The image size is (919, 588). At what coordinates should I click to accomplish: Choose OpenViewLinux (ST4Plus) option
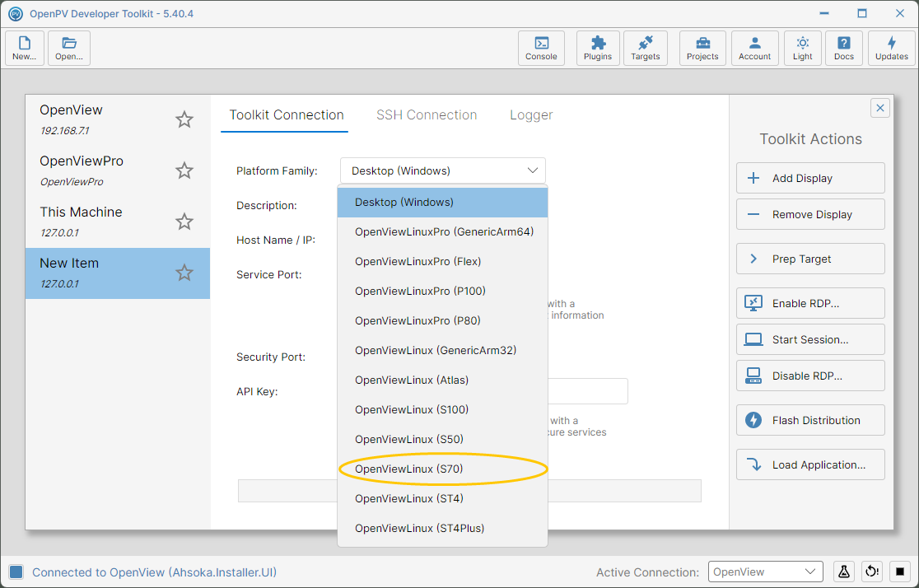[442, 528]
